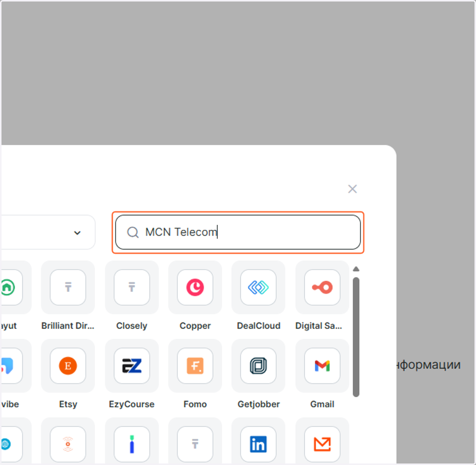Click the Getjobber label text

click(x=259, y=404)
